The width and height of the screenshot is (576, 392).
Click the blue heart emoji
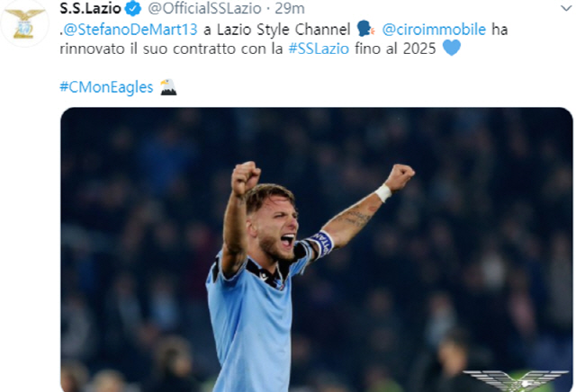pos(452,48)
